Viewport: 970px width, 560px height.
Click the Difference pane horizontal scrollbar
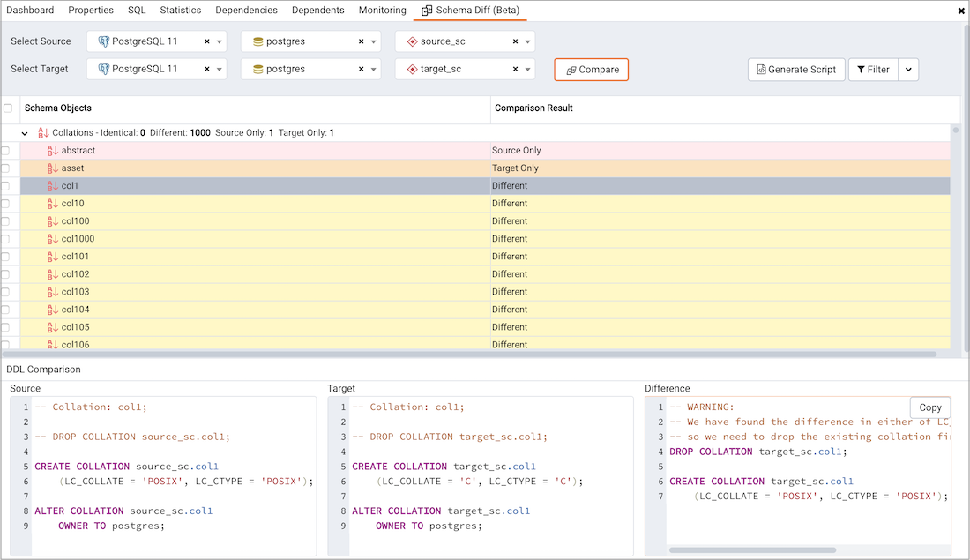(x=752, y=550)
